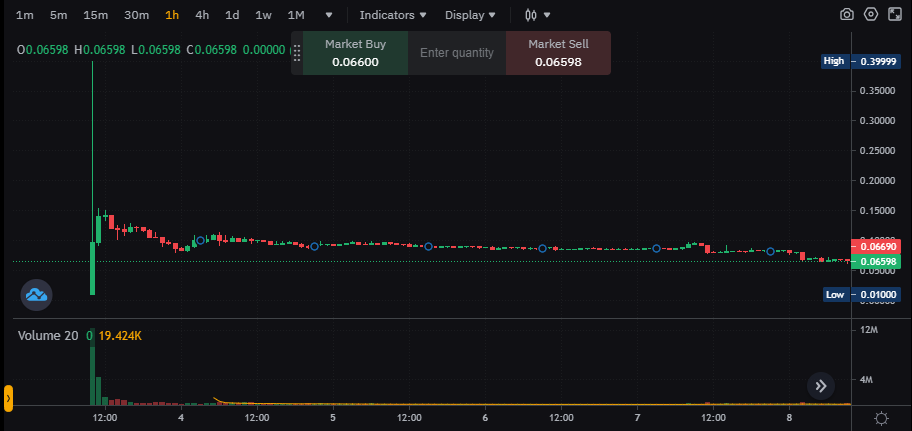
Task: Click the Enter quantity field
Action: [x=457, y=53]
